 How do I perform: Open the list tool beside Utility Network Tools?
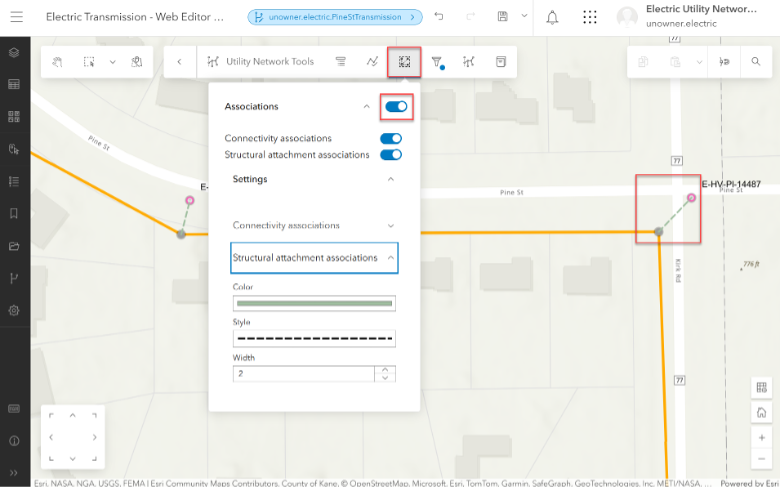(x=341, y=62)
